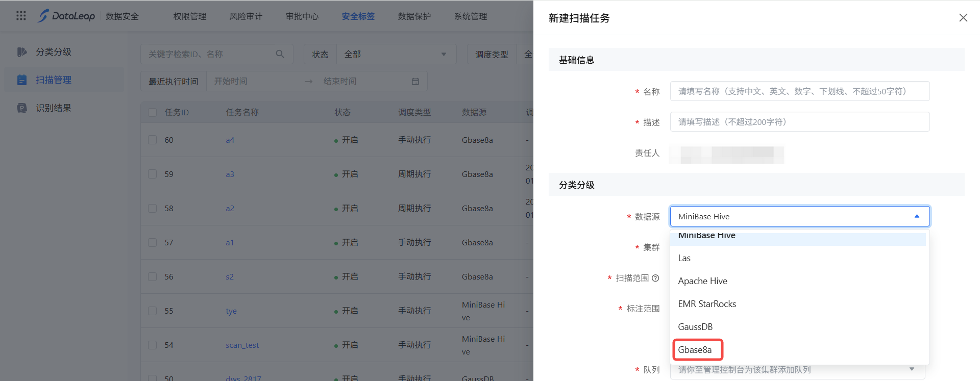Open the 系统管理 top menu
This screenshot has width=980, height=381.
click(471, 16)
